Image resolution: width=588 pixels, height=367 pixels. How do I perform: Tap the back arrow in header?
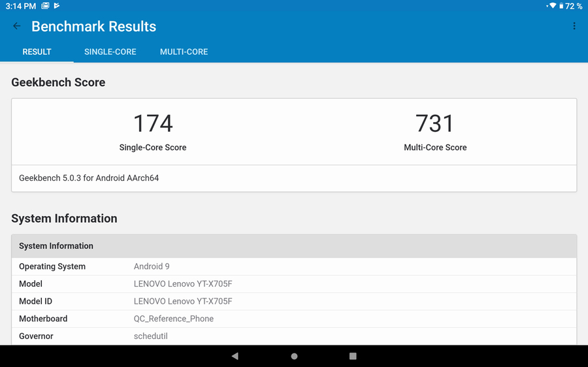[x=17, y=26]
